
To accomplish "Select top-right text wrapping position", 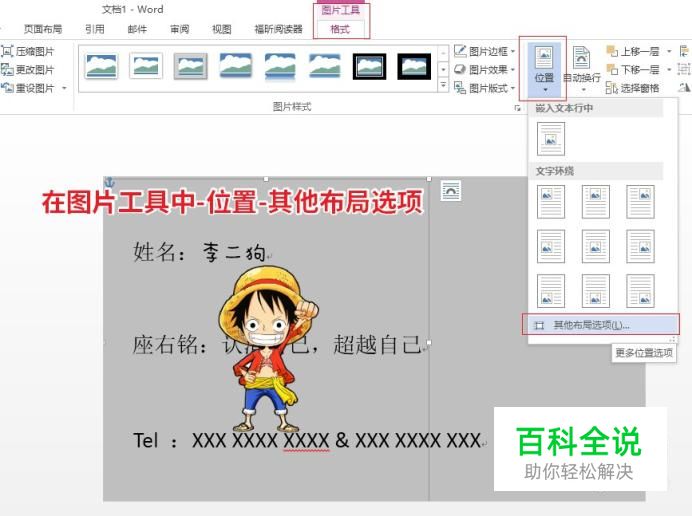I will tap(640, 202).
